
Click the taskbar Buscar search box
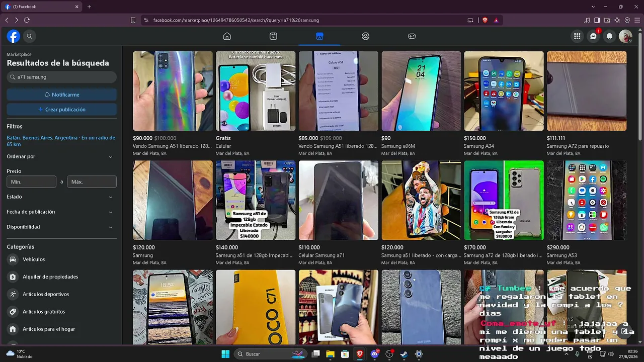[x=270, y=354]
